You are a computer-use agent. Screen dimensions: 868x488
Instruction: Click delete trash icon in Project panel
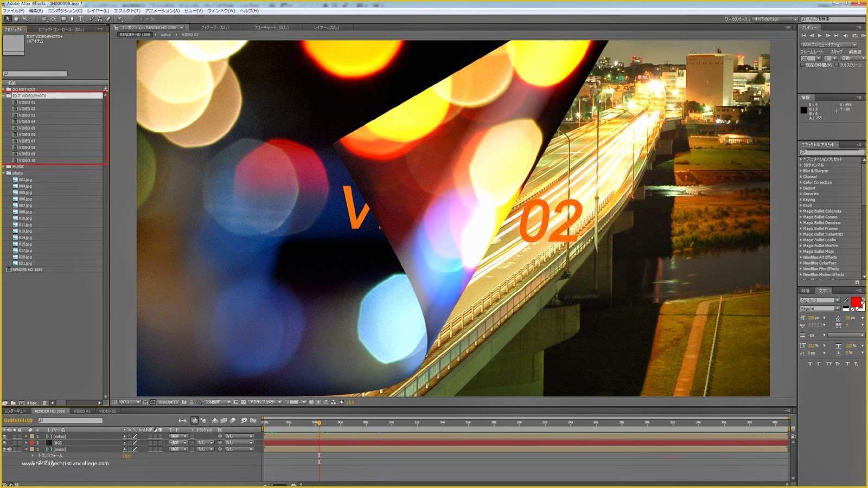coord(44,403)
